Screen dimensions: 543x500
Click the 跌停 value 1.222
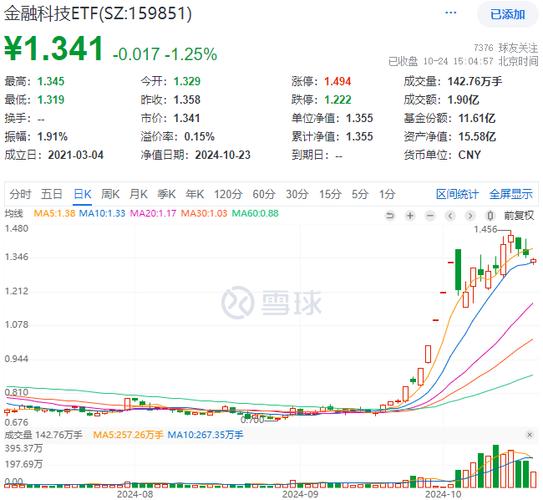[338, 100]
